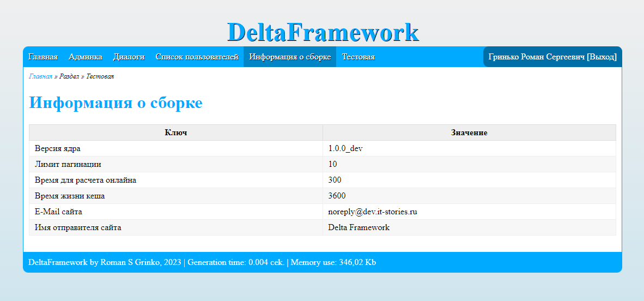This screenshot has width=644, height=301.
Task: Select the Информация о сборке tab
Action: 290,57
